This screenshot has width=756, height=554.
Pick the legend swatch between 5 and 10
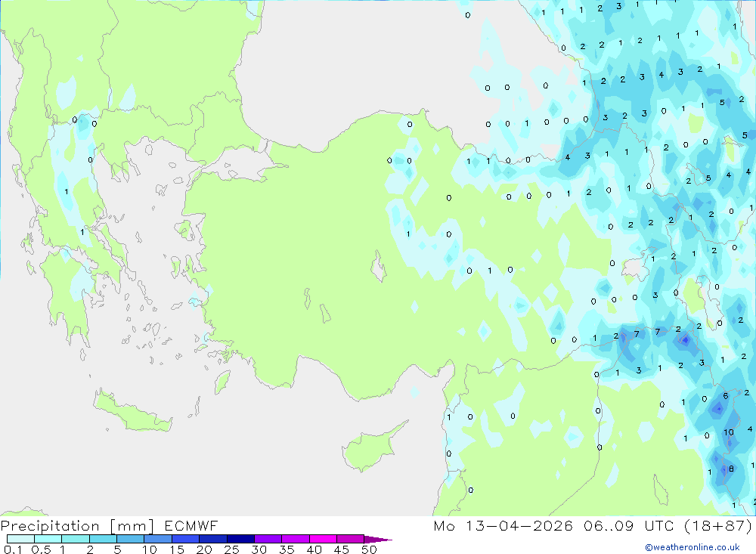click(x=131, y=539)
